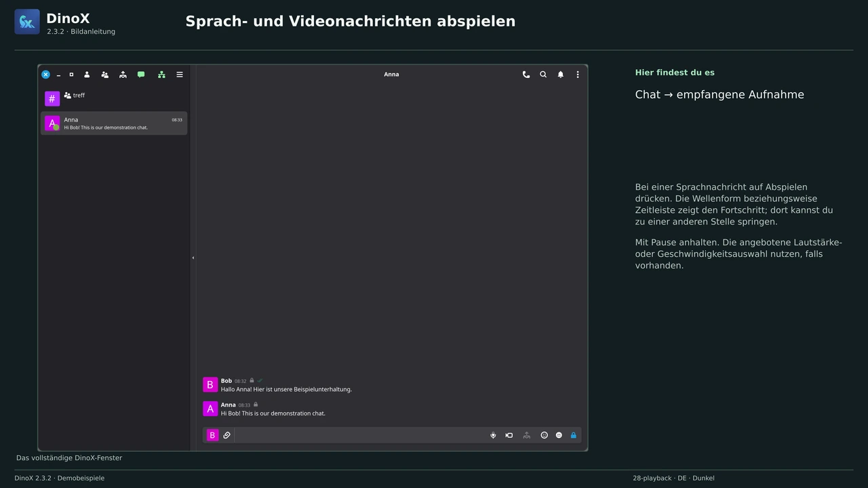Screen dimensions: 868x488
Task: Click the lock icon on Anna's 08:33 message
Action: coord(256,405)
